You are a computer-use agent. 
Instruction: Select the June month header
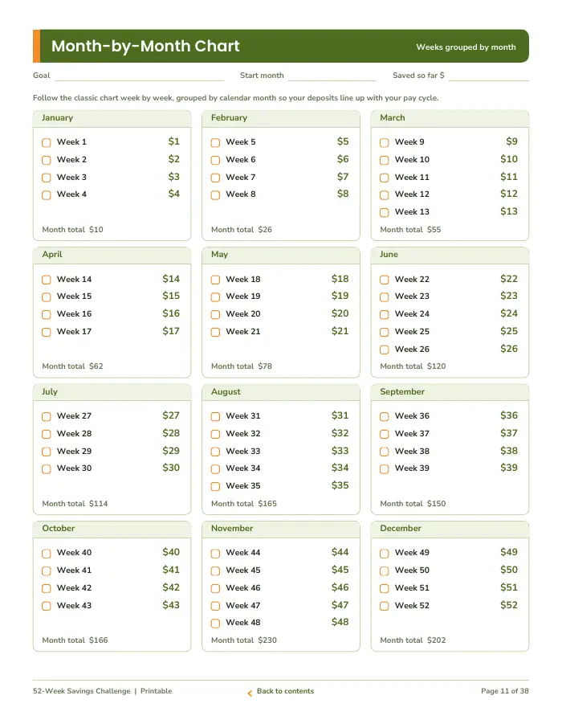(450, 255)
